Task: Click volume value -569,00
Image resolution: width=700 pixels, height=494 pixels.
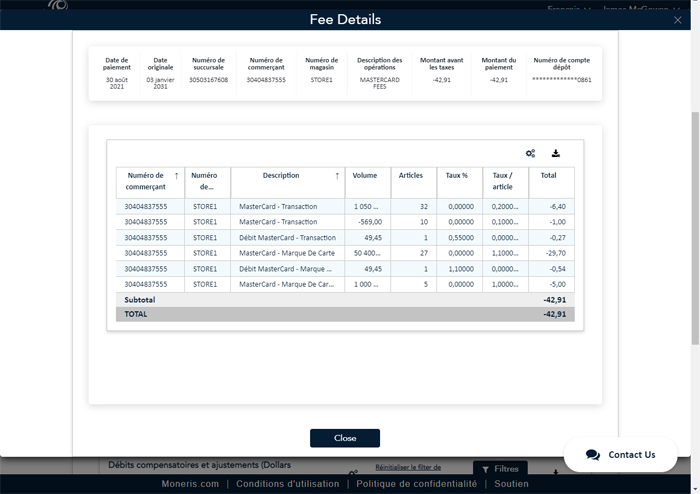Action: [x=370, y=222]
